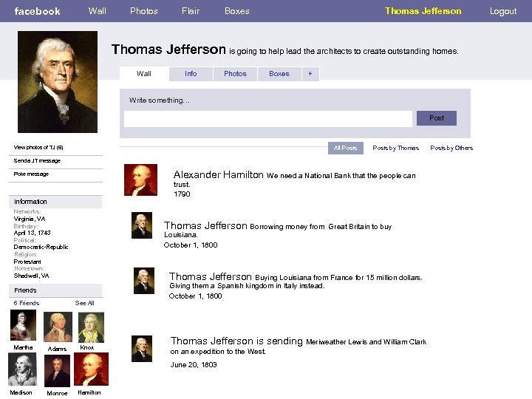Open Flair in the top navigation bar
Image resolution: width=532 pixels, height=399 pixels.
coord(191,11)
